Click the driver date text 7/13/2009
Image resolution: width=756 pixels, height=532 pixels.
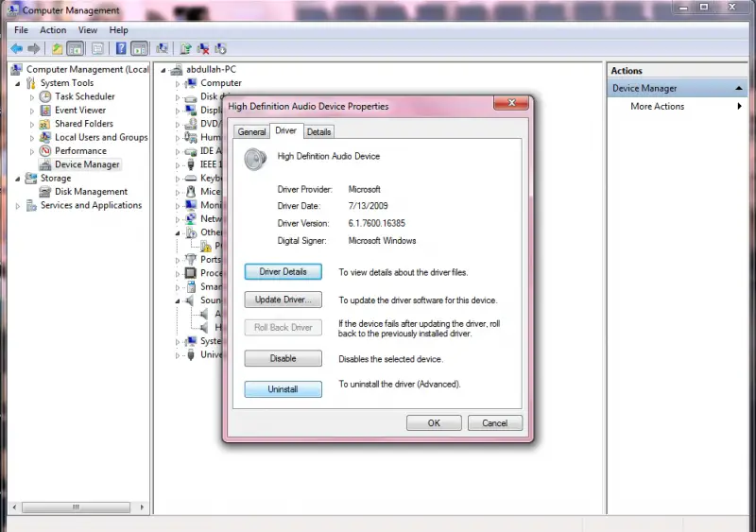(368, 206)
